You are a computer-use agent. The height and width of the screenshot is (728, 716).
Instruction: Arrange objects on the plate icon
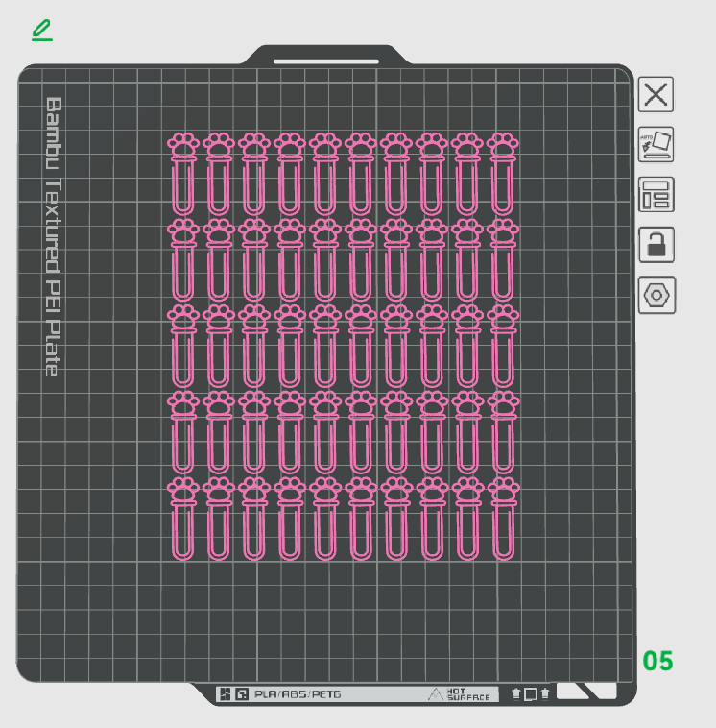(656, 195)
